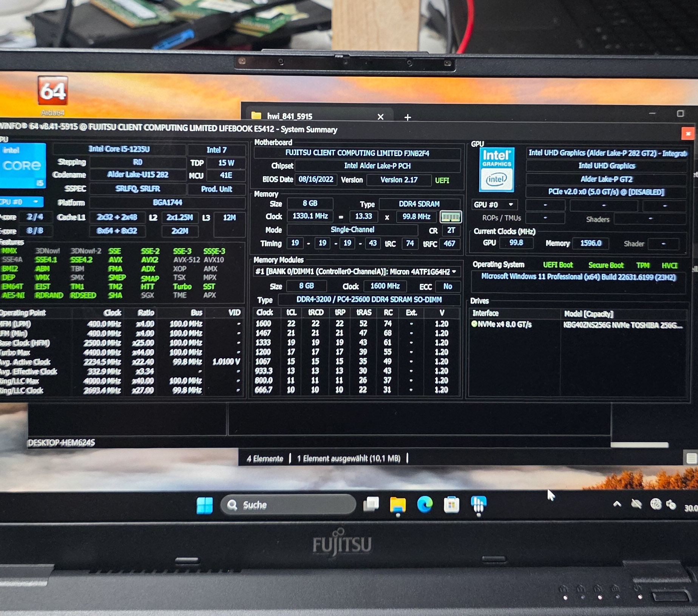The width and height of the screenshot is (698, 616).
Task: Click the codename "Alder Lake-U15 282"
Action: coord(138,175)
